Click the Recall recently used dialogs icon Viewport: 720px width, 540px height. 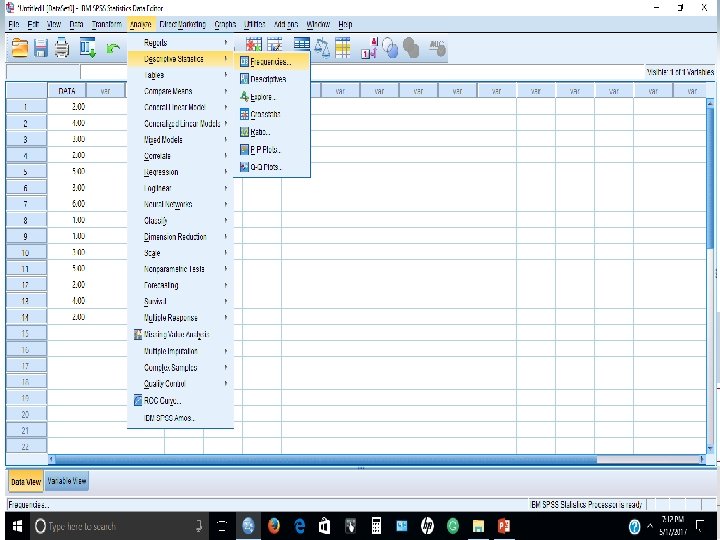tap(87, 47)
